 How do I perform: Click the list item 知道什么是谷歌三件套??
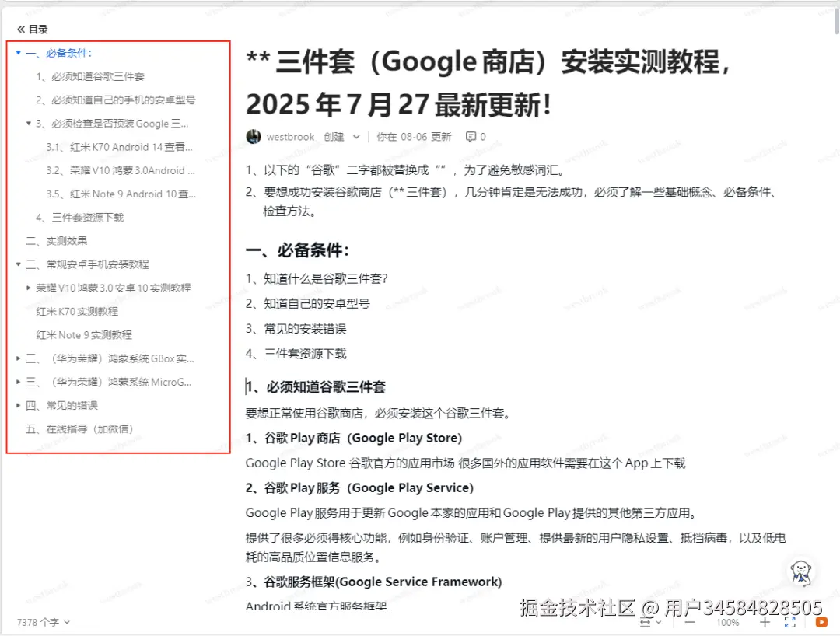(317, 279)
